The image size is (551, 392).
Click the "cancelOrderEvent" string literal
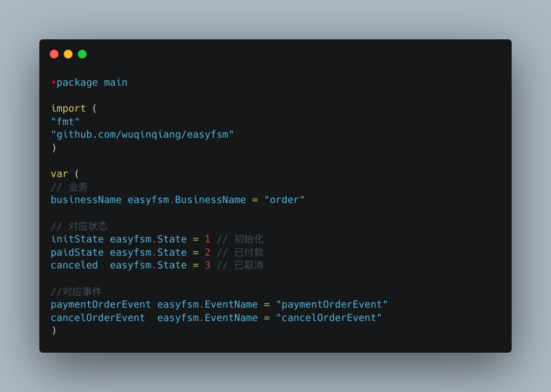(329, 318)
